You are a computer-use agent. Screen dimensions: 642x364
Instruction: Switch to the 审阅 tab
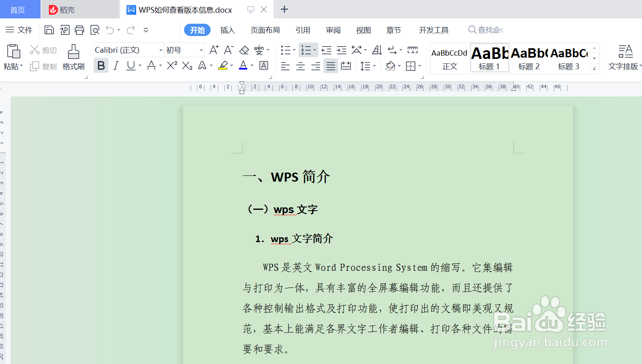coord(333,30)
